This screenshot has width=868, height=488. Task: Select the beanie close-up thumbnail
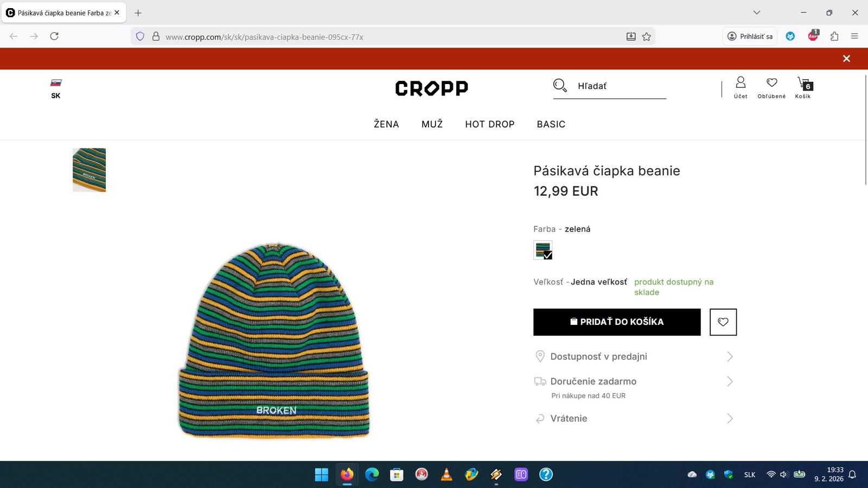90,170
